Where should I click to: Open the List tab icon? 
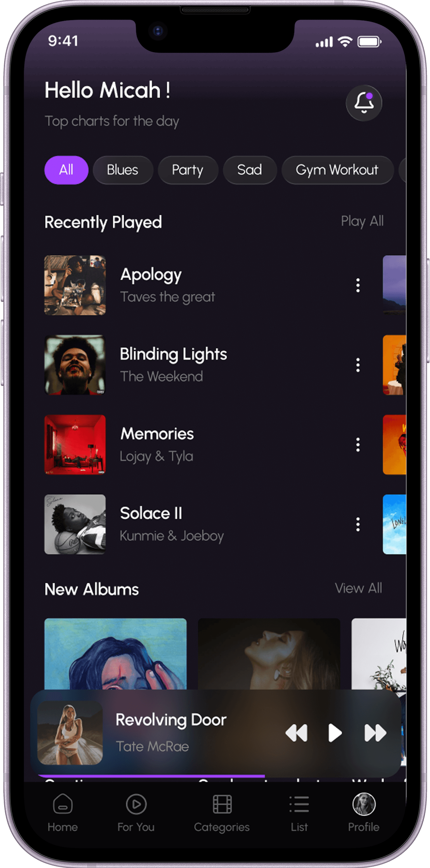pos(299,805)
